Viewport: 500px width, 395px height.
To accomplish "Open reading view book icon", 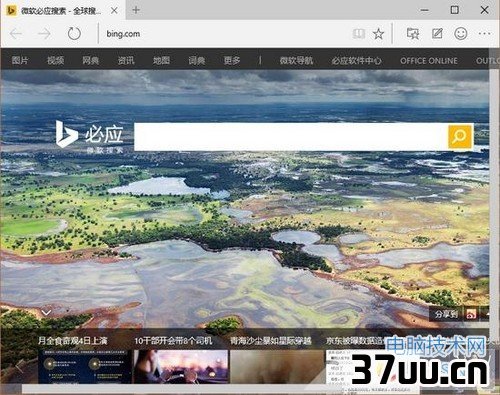I will click(359, 33).
